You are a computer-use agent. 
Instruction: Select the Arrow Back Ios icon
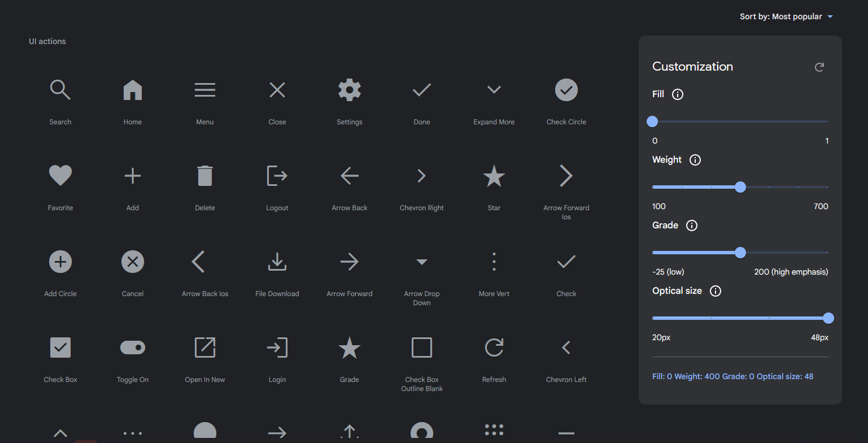coord(198,262)
